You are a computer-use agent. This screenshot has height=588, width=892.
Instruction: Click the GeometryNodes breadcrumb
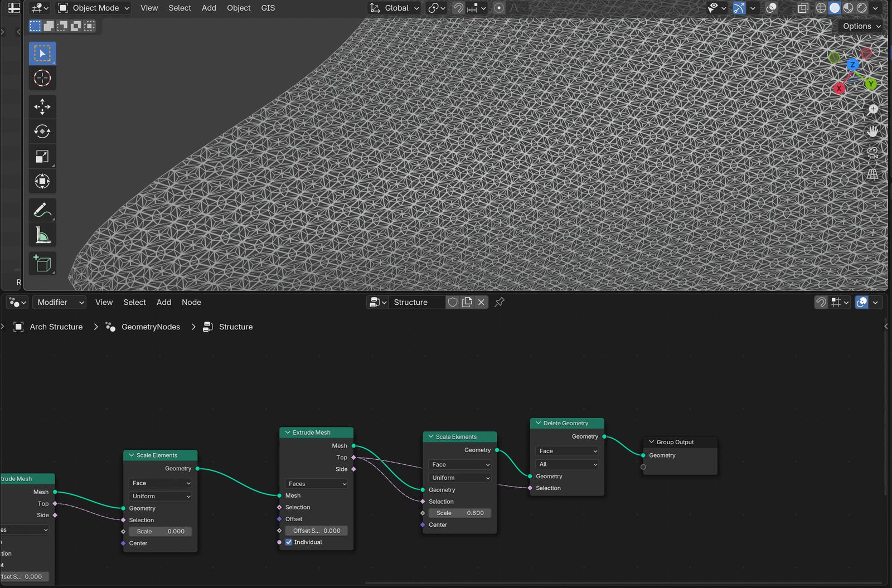coord(151,327)
